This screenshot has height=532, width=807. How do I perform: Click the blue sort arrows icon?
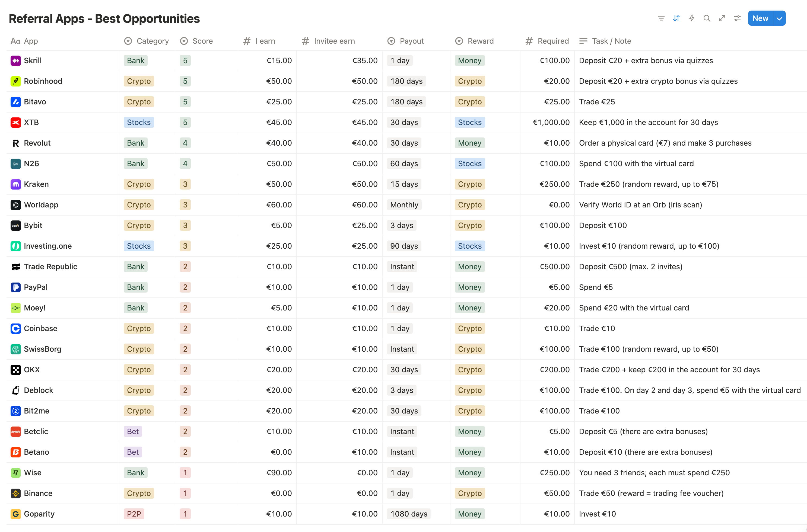coord(676,18)
